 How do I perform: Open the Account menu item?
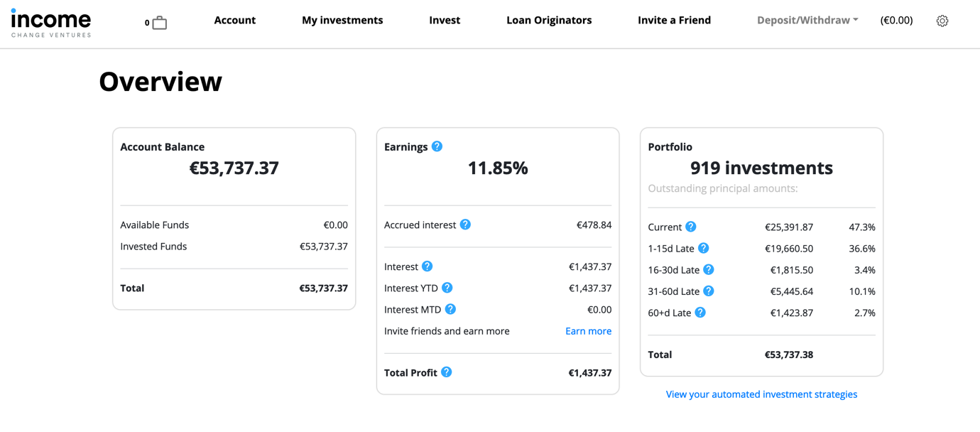[234, 20]
